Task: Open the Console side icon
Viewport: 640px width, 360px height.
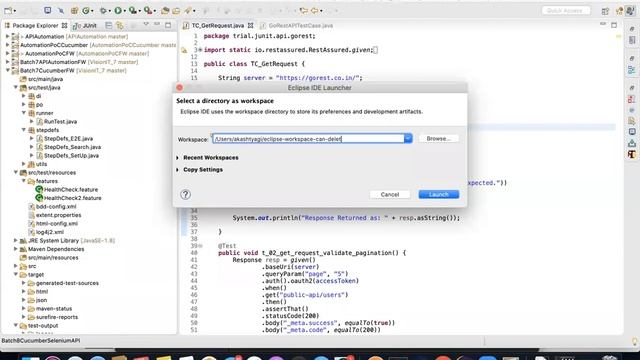Action: [x=632, y=132]
